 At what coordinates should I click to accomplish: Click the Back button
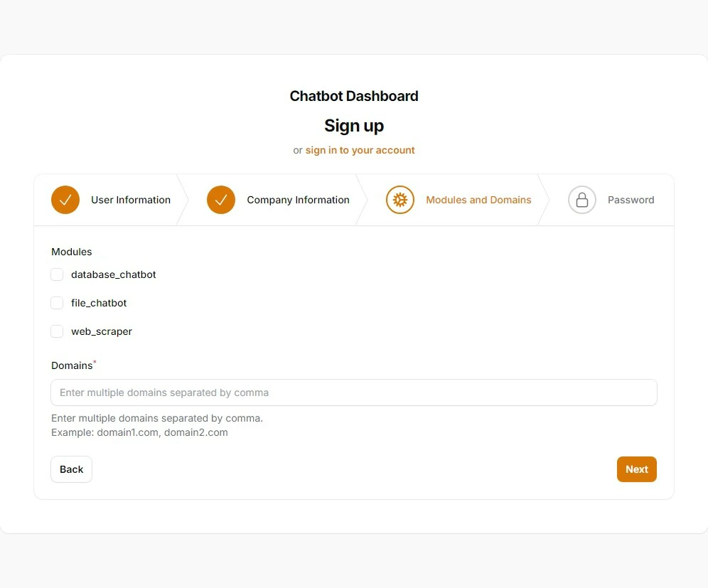pos(71,469)
